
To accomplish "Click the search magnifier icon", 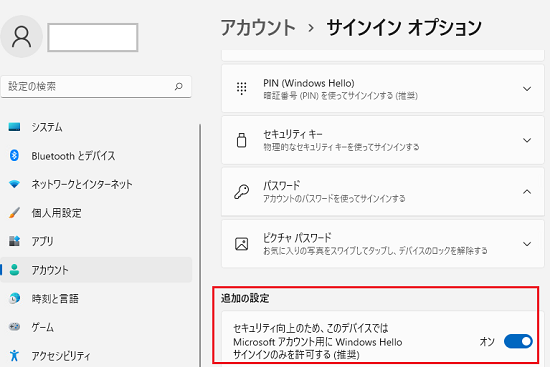I will [x=179, y=86].
